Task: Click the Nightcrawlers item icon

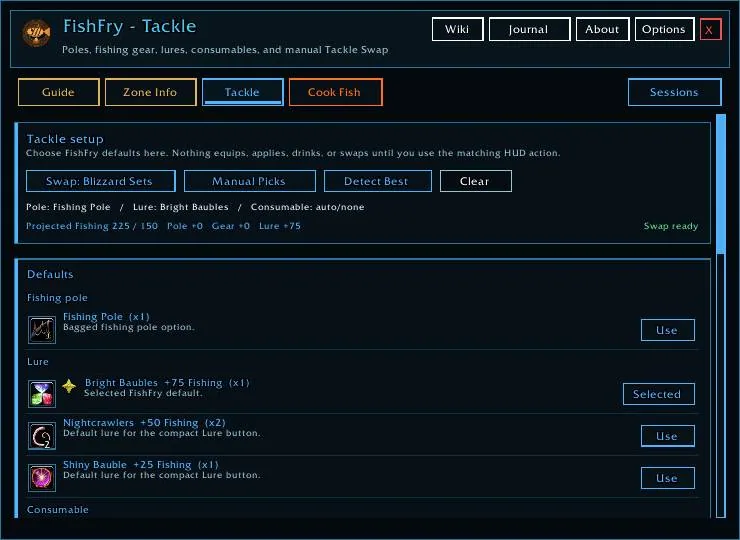Action: [x=42, y=436]
